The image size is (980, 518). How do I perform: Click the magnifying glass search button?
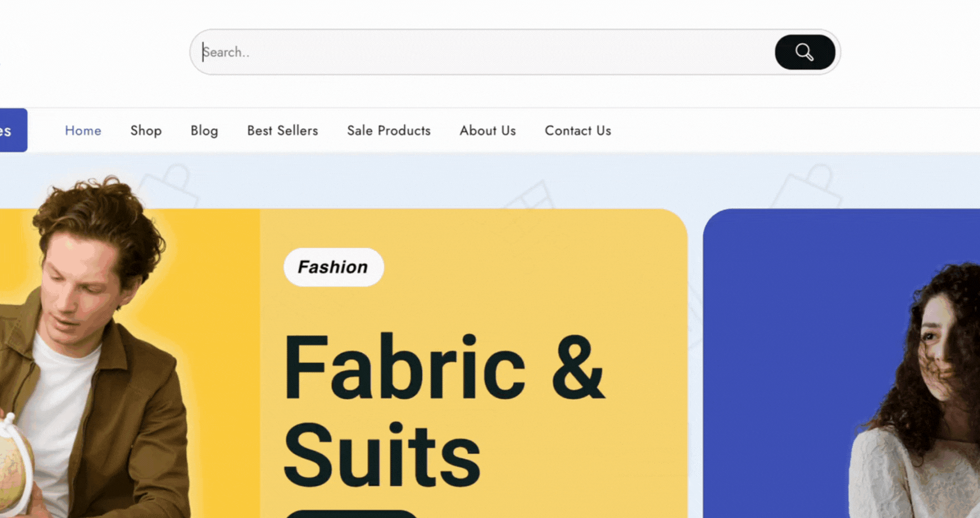[804, 52]
